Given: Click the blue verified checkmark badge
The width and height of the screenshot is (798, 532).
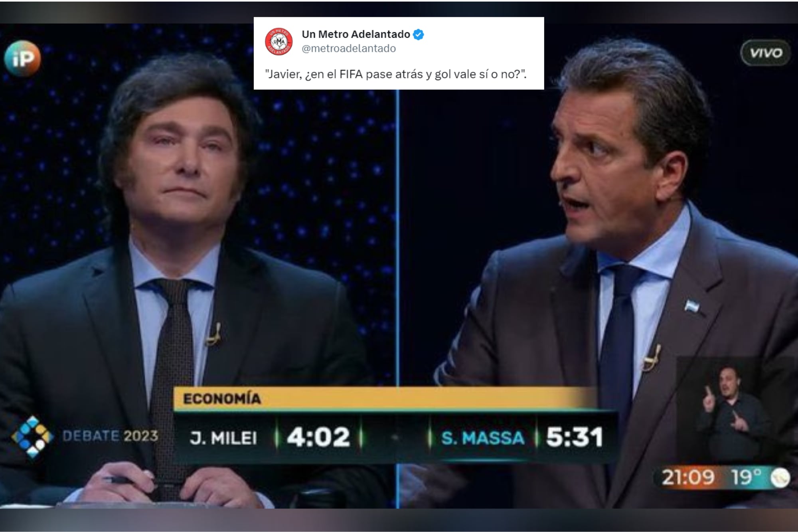Looking at the screenshot, I should click(418, 35).
